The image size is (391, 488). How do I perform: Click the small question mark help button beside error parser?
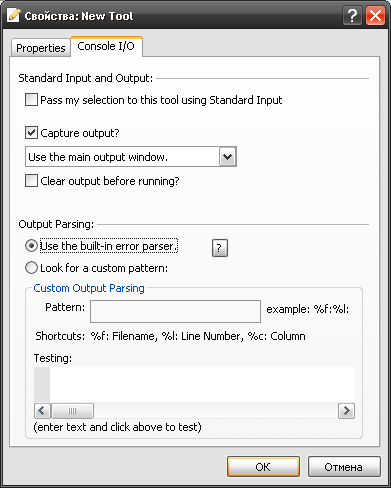[x=220, y=248]
